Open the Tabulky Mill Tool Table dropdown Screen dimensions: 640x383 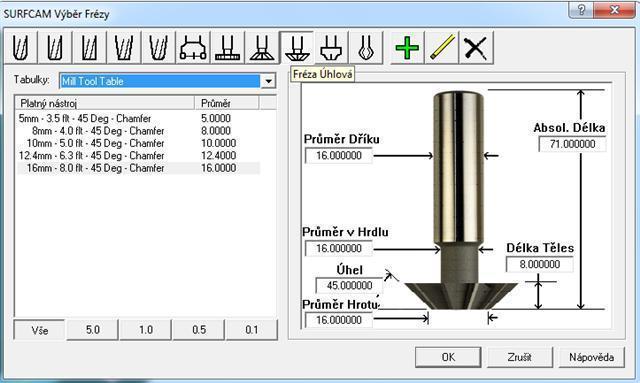point(268,81)
